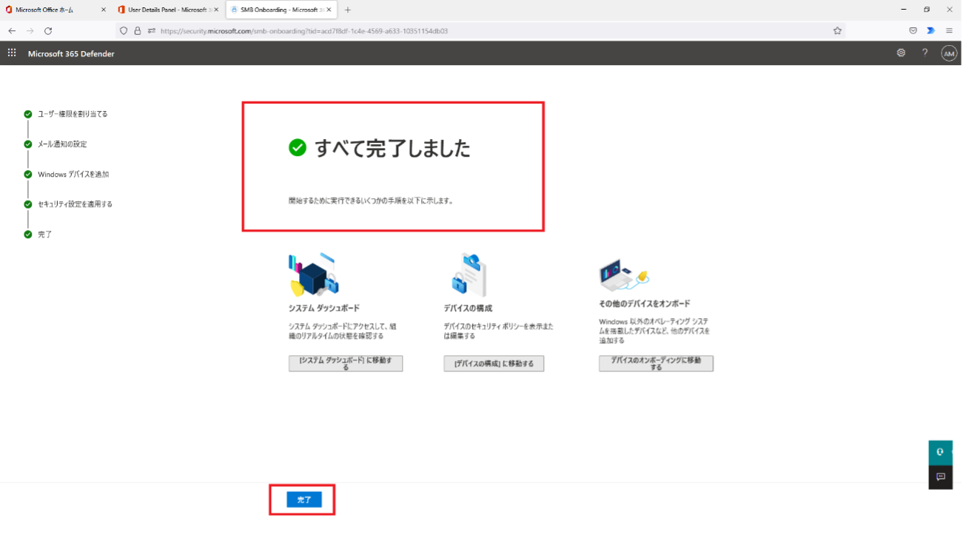Switch to the User Details Panel tab
This screenshot has width=963, height=560.
click(167, 10)
